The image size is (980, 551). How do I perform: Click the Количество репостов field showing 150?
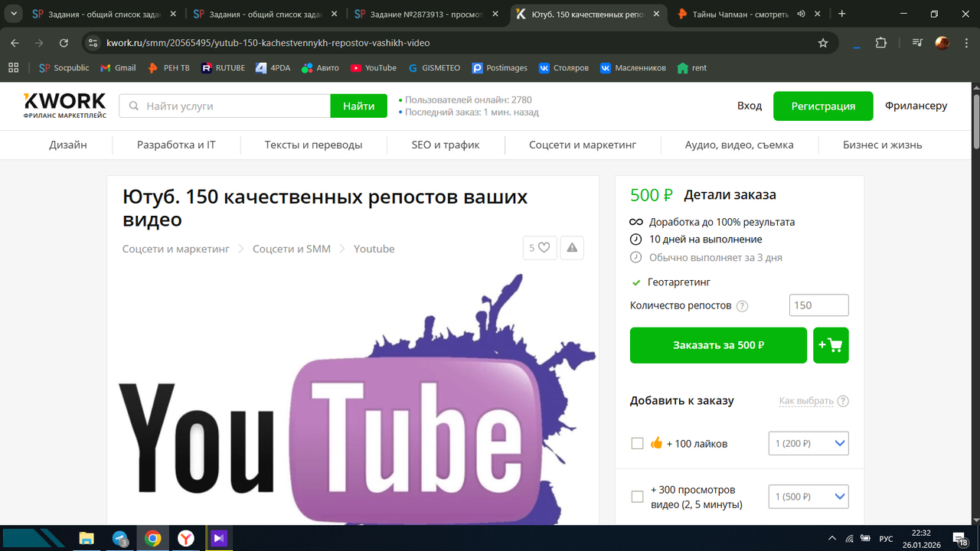(819, 305)
